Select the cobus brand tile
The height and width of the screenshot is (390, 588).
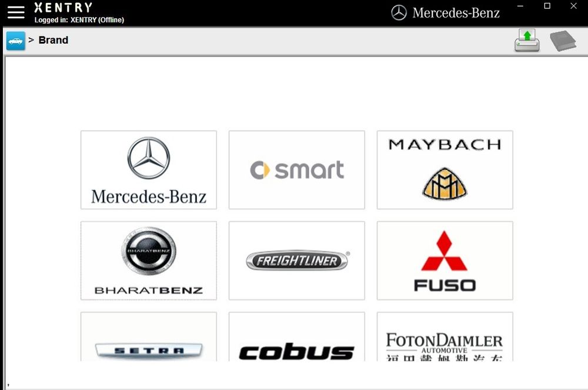point(296,336)
